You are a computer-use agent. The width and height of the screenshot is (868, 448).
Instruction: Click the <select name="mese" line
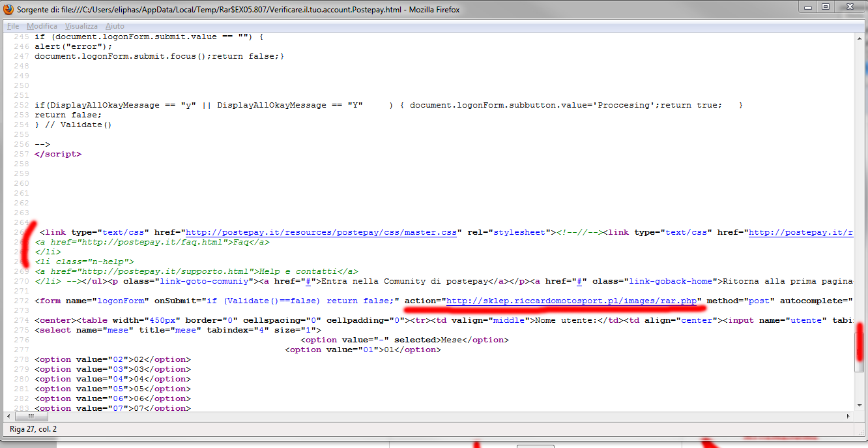click(178, 330)
